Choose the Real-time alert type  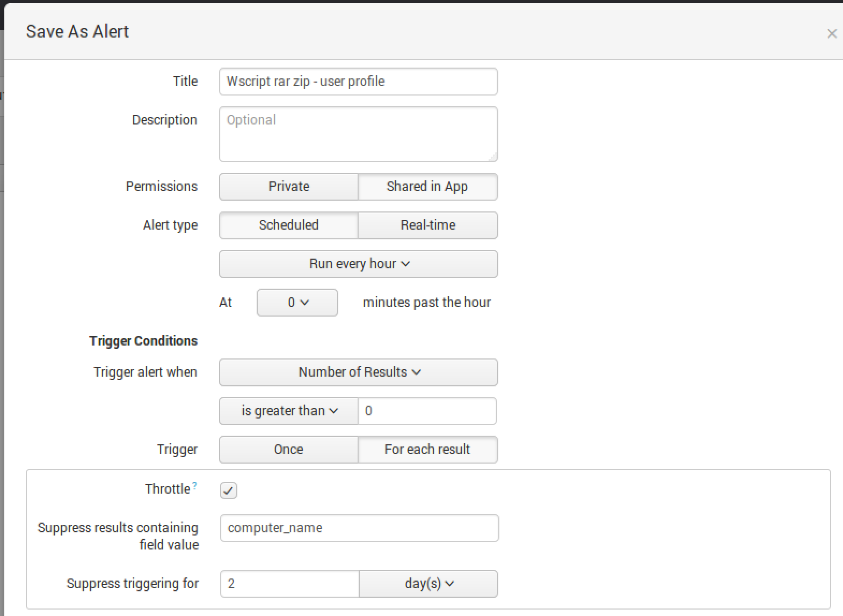[x=427, y=225]
